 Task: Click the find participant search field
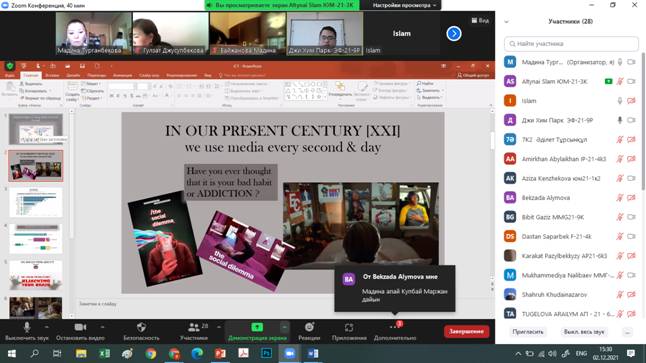[x=571, y=44]
